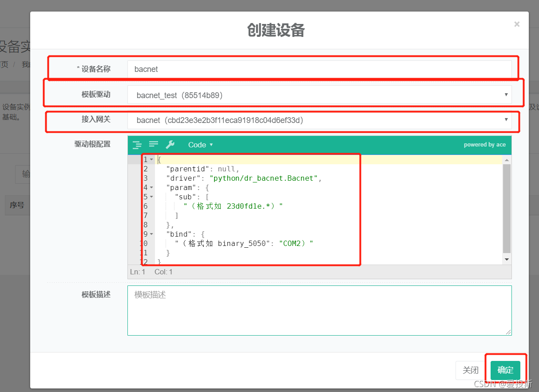Viewport: 539px width, 392px height.
Task: Collapse the "sub" fold arrow on line 5
Action: (x=151, y=197)
